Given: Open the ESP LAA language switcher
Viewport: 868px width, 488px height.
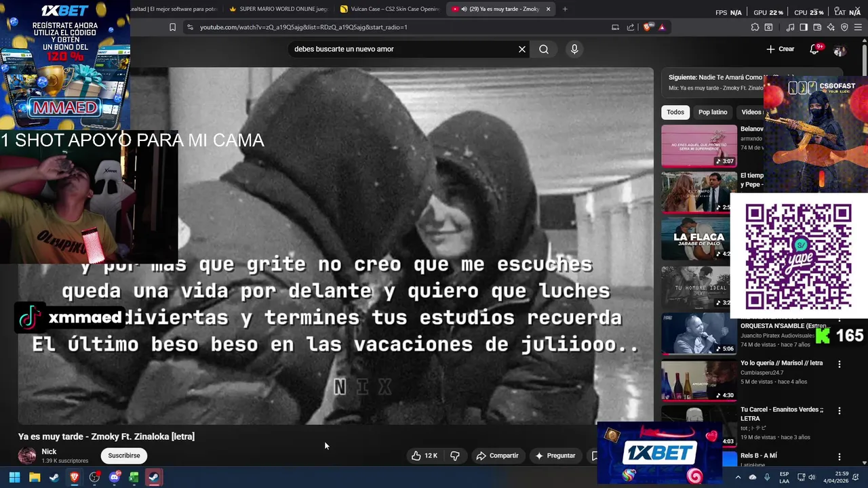Looking at the screenshot, I should 784,477.
